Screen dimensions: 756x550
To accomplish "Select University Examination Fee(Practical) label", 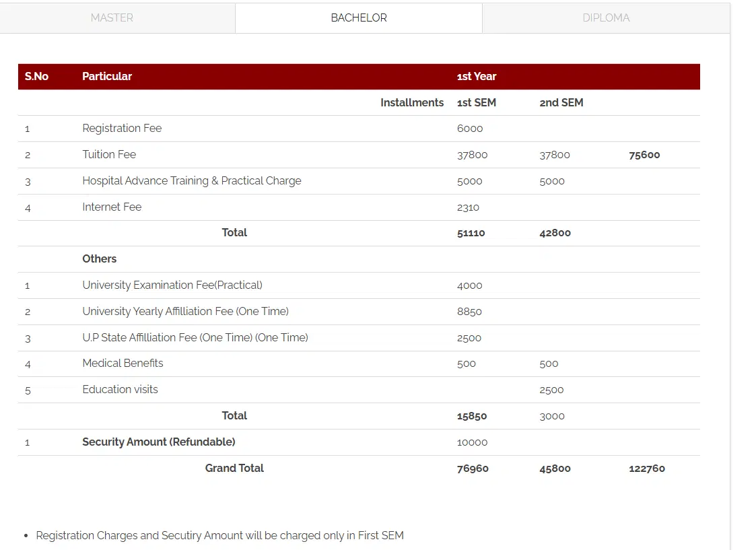I will coord(172,285).
